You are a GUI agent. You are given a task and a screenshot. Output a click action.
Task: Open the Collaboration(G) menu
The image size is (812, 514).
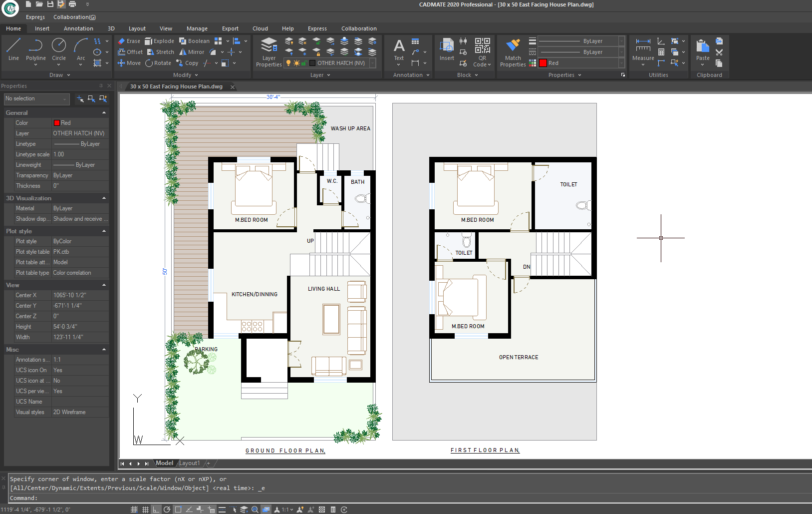pos(74,17)
